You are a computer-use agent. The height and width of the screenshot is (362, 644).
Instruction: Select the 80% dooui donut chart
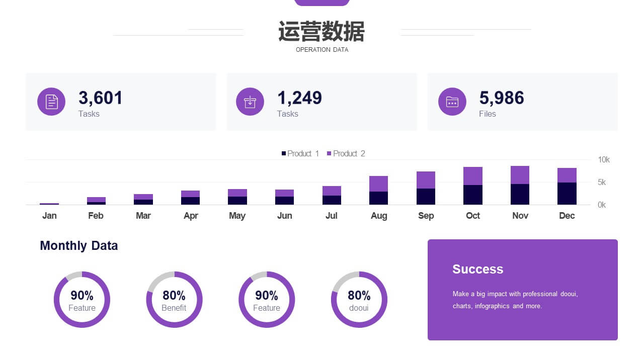point(359,300)
